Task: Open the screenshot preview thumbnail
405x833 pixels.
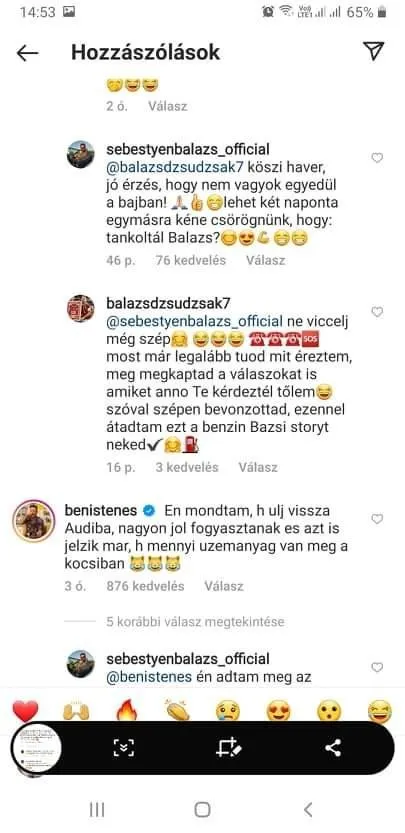Action: coord(37,748)
